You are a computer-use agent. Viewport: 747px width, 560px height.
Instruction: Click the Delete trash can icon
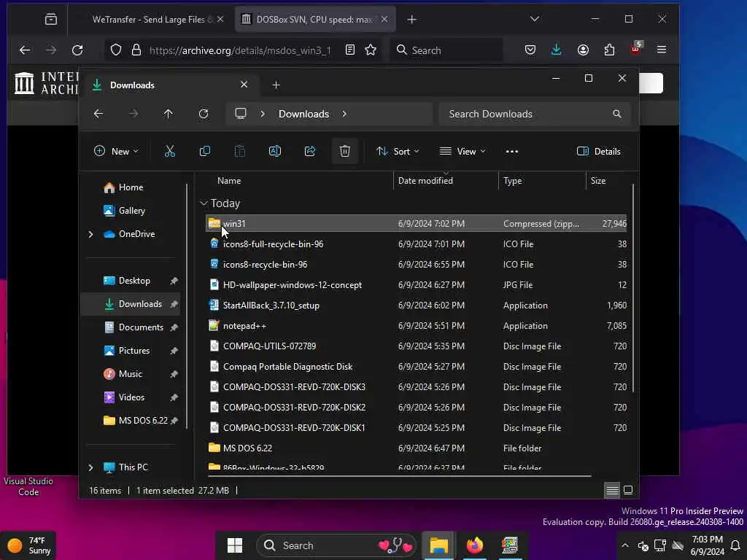[345, 152]
